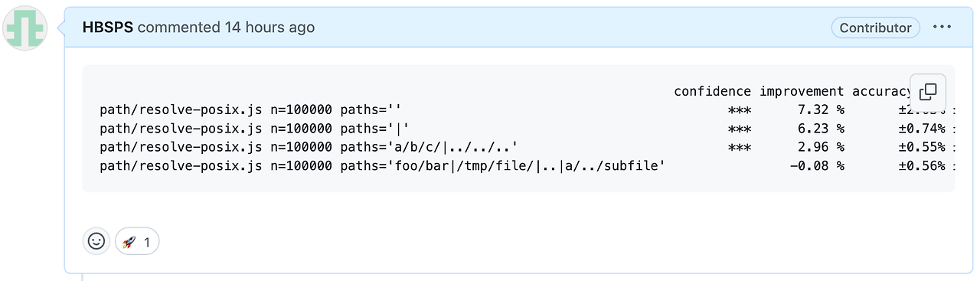Click the 7.32 % improvement value
The height and width of the screenshot is (281, 980).
point(818,109)
